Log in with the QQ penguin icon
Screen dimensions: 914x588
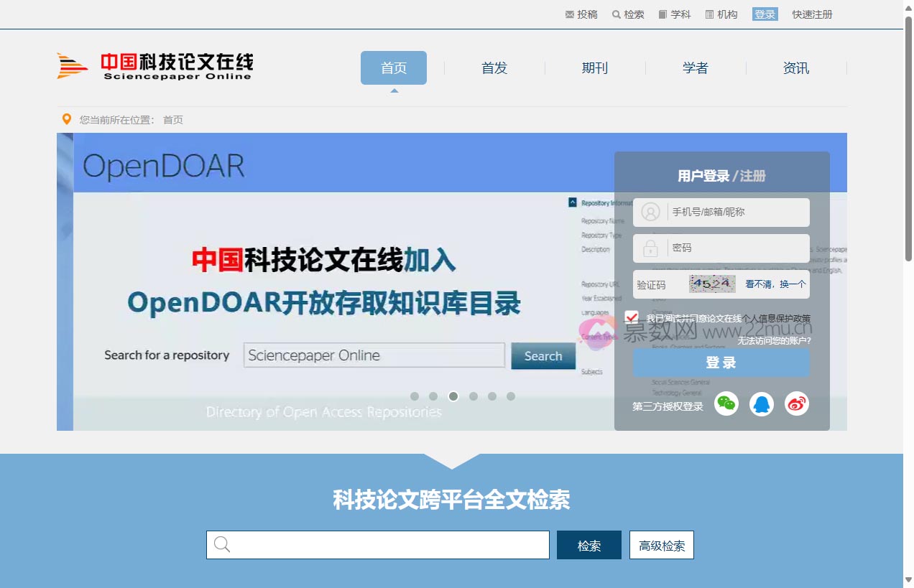pos(762,403)
